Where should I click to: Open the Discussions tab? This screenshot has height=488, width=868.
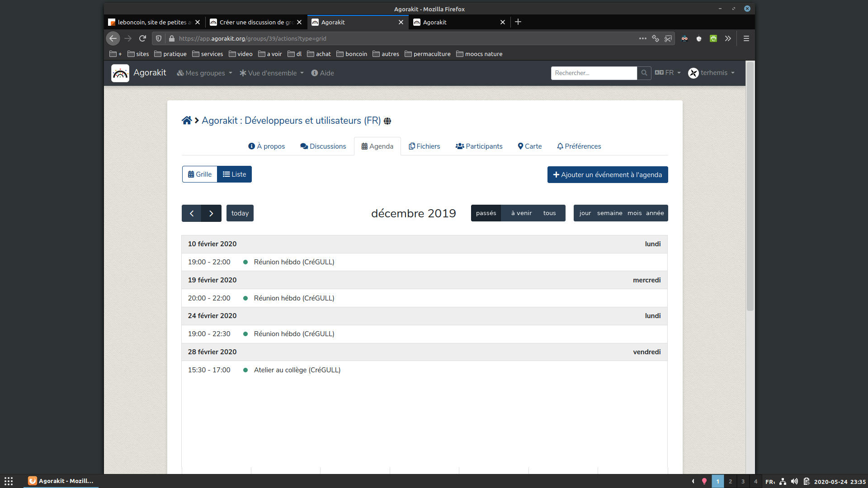pos(323,146)
